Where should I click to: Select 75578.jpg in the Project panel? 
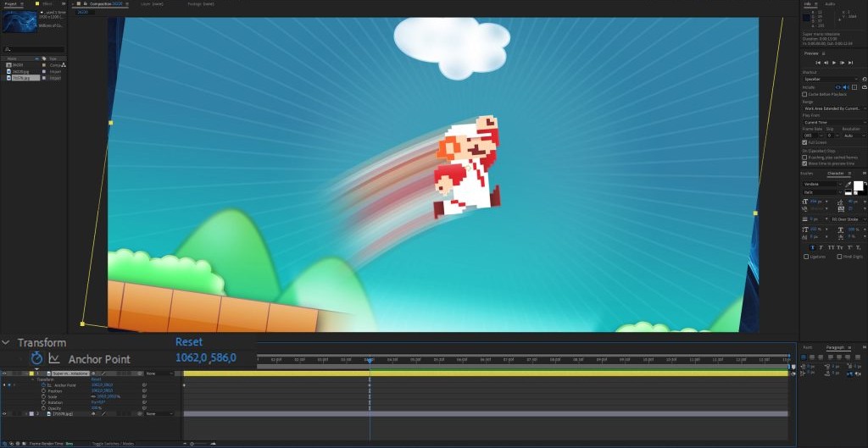click(x=21, y=78)
